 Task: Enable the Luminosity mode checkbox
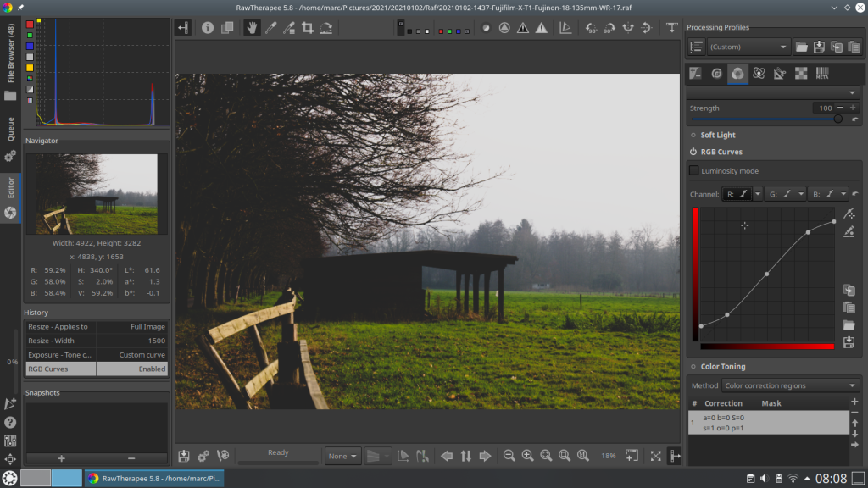694,171
